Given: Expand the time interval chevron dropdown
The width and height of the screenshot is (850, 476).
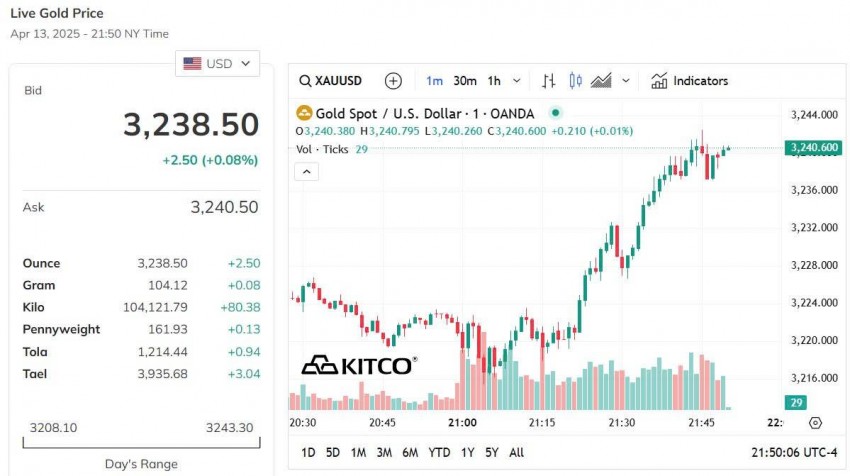Looking at the screenshot, I should click(517, 81).
